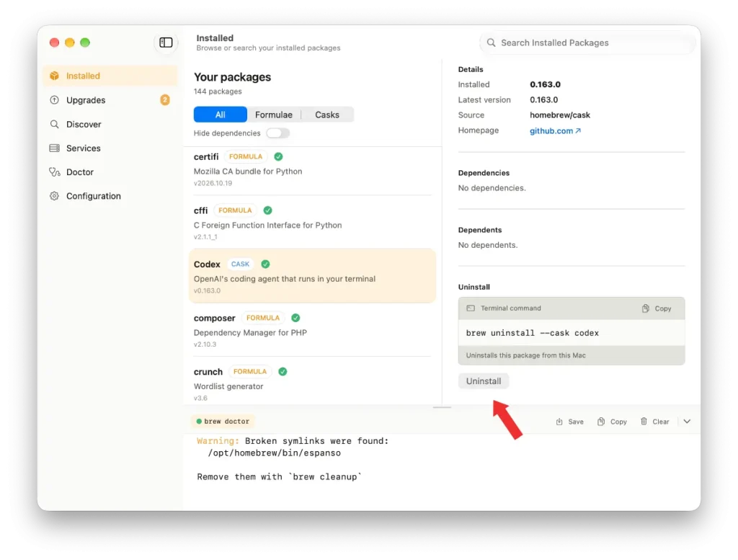Click the green check icon beside crunch
The height and width of the screenshot is (560, 738).
[283, 372]
